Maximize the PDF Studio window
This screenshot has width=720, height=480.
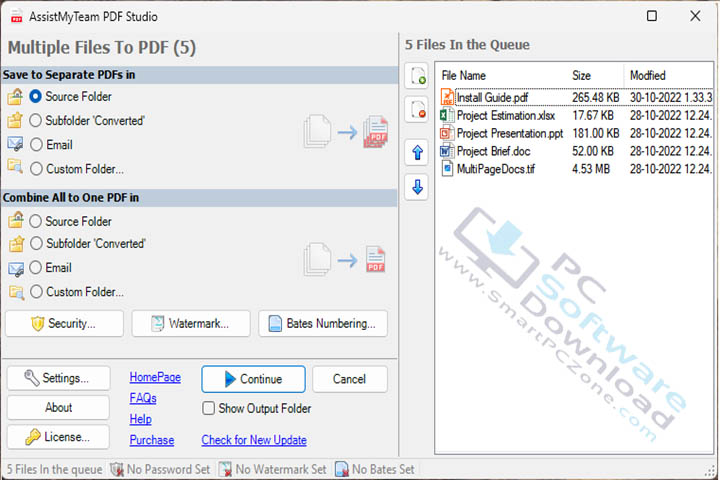point(652,16)
